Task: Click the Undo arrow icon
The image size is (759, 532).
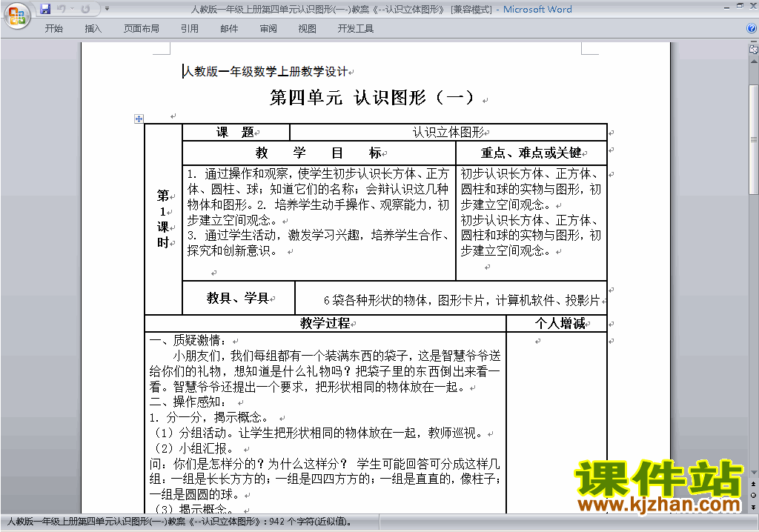Action: click(x=61, y=9)
